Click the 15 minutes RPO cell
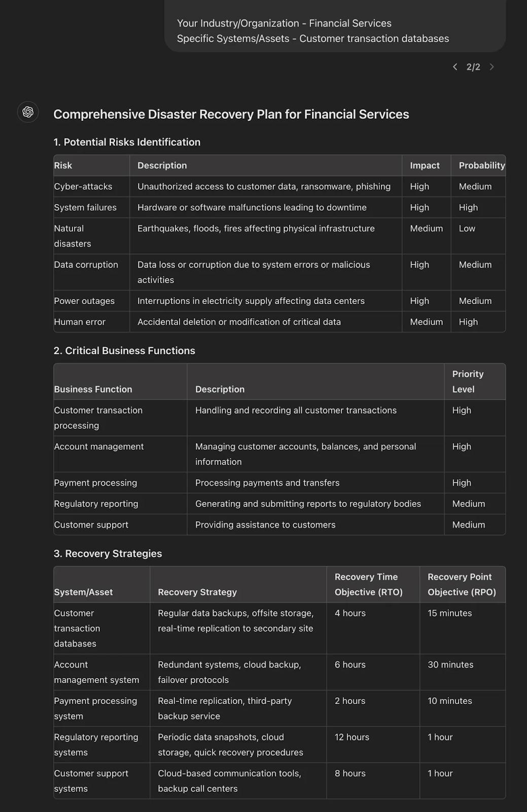The width and height of the screenshot is (527, 812). point(463,628)
